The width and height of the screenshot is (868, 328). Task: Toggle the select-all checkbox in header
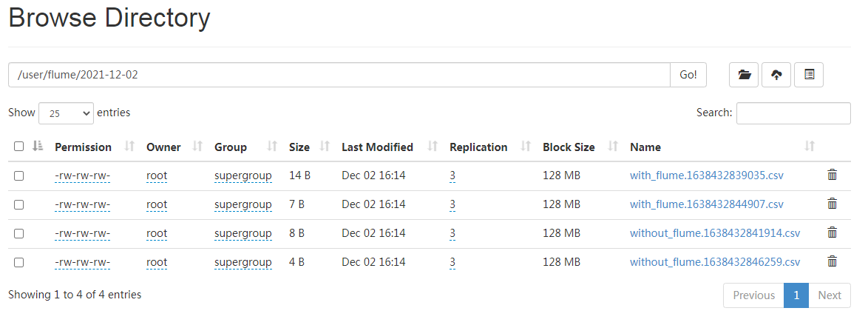click(18, 147)
